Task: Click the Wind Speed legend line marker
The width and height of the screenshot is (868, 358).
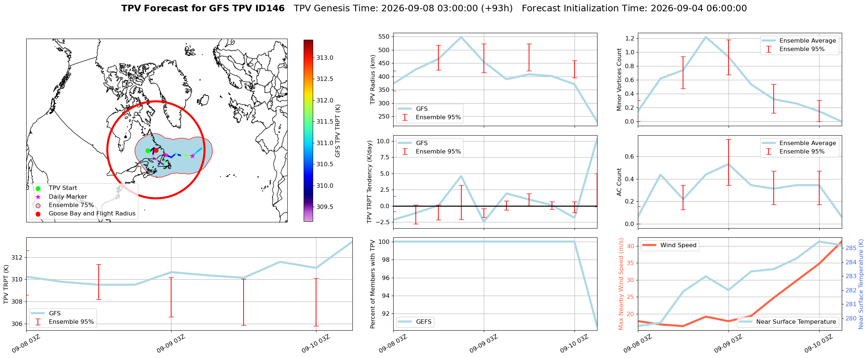Action: click(649, 245)
